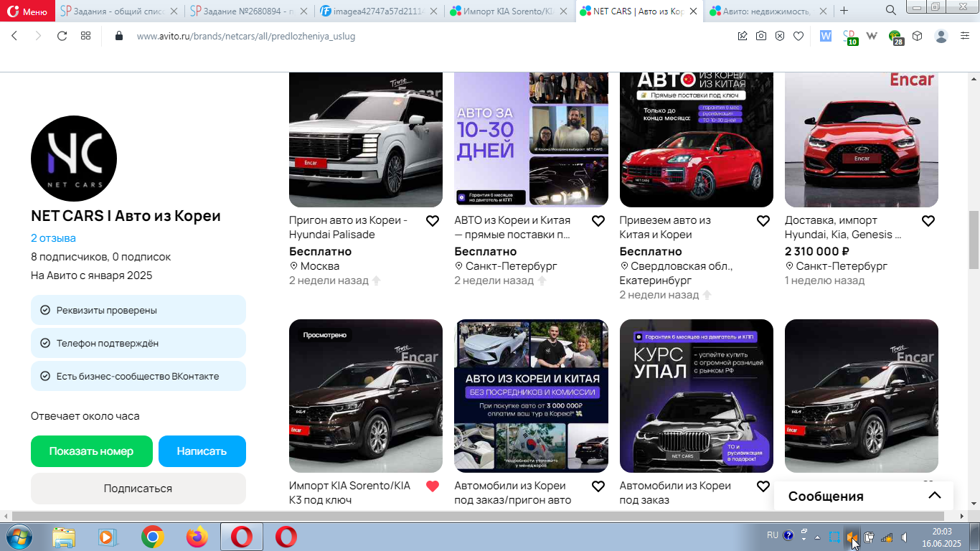
Task: Unfavorite 'Импорт KIA Sorento/KIA K3' red heart
Action: (x=433, y=486)
